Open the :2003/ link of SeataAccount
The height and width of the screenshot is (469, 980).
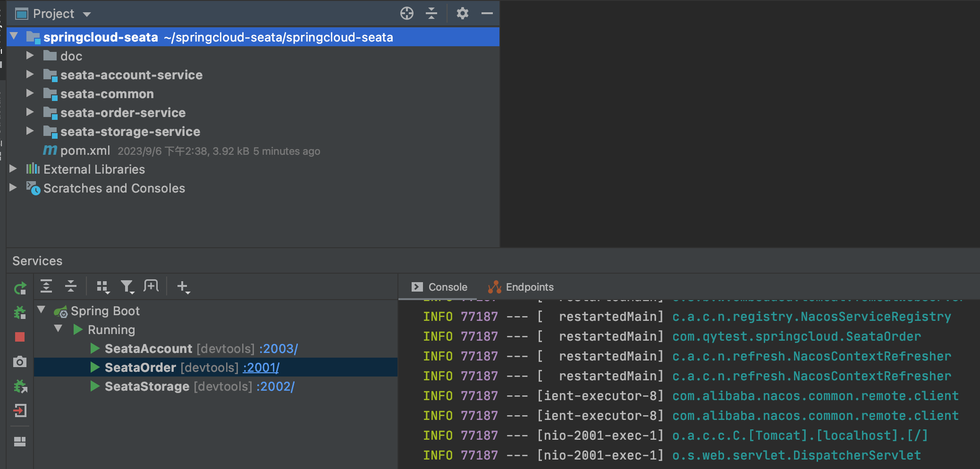279,349
